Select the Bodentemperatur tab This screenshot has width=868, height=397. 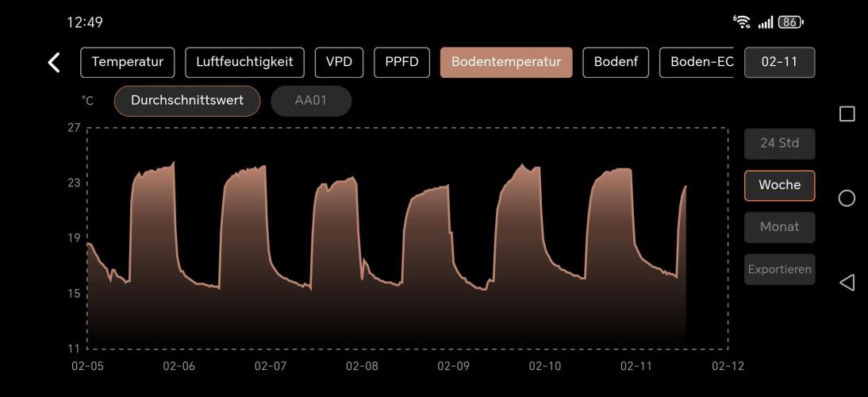(x=505, y=63)
